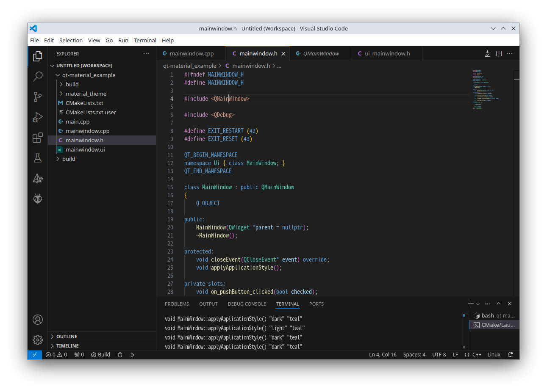Open CMakeLists.txt.user in the explorer
This screenshot has width=547, height=392.
pyautogui.click(x=102, y=112)
